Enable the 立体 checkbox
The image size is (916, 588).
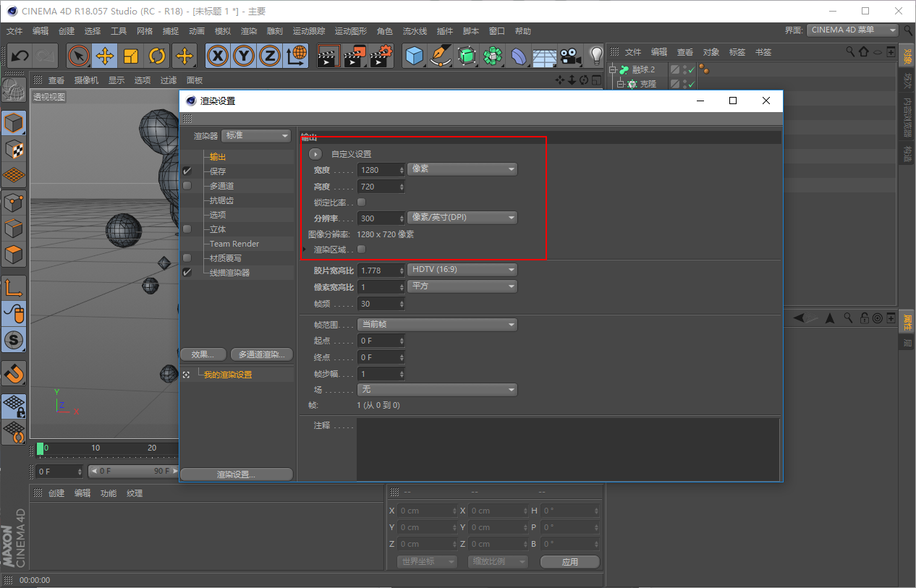click(x=187, y=229)
